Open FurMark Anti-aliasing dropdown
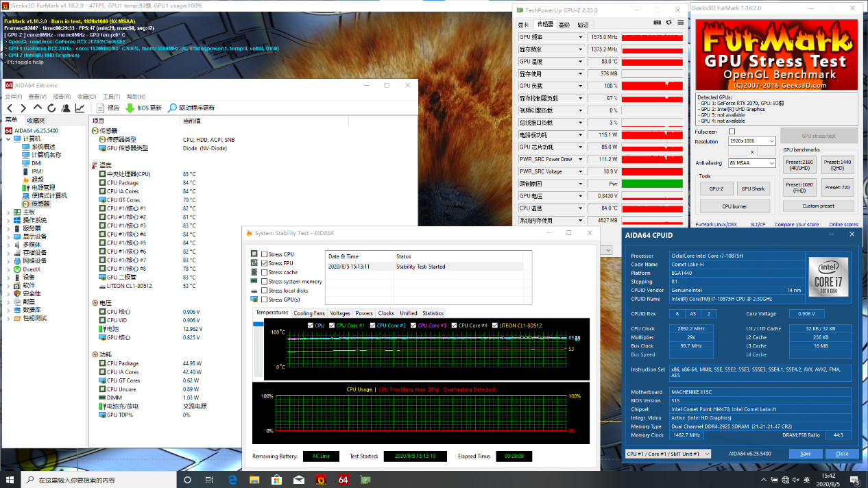Image resolution: width=868 pixels, height=488 pixels. [x=771, y=163]
